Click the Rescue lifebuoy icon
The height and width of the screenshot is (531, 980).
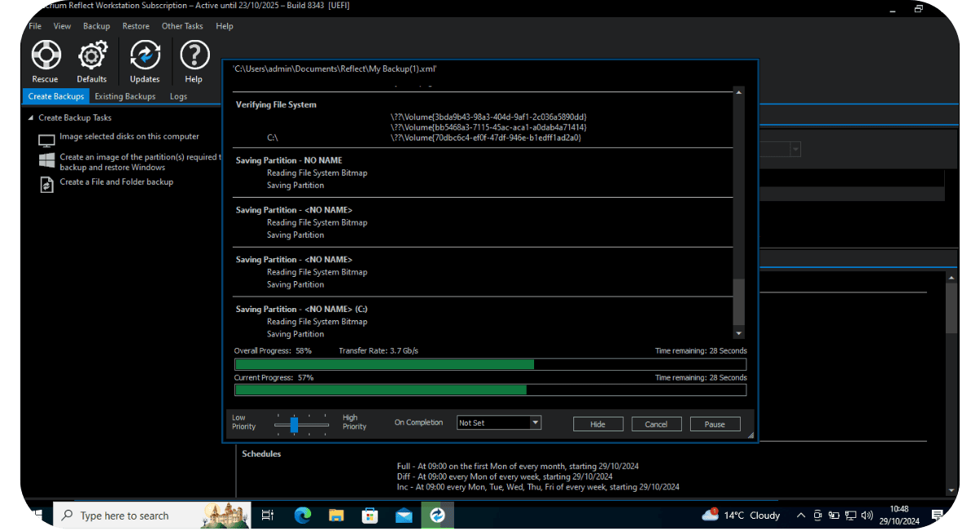coord(46,56)
